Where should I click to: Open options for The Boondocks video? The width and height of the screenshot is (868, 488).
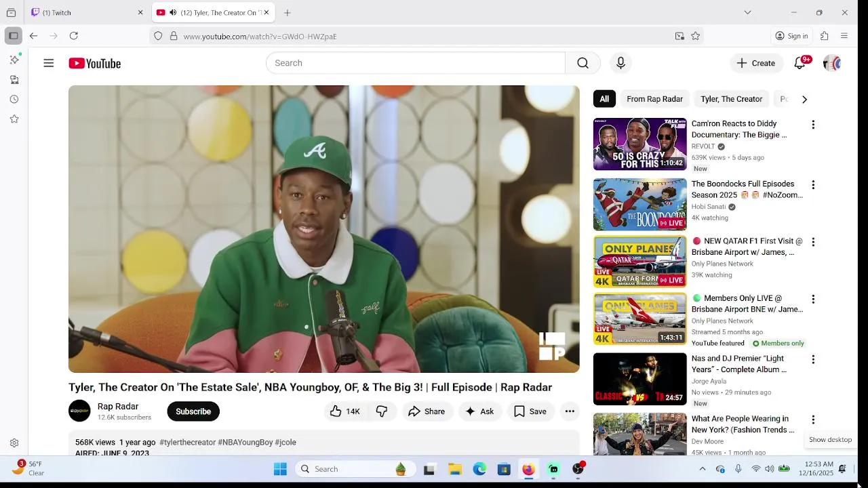click(813, 185)
